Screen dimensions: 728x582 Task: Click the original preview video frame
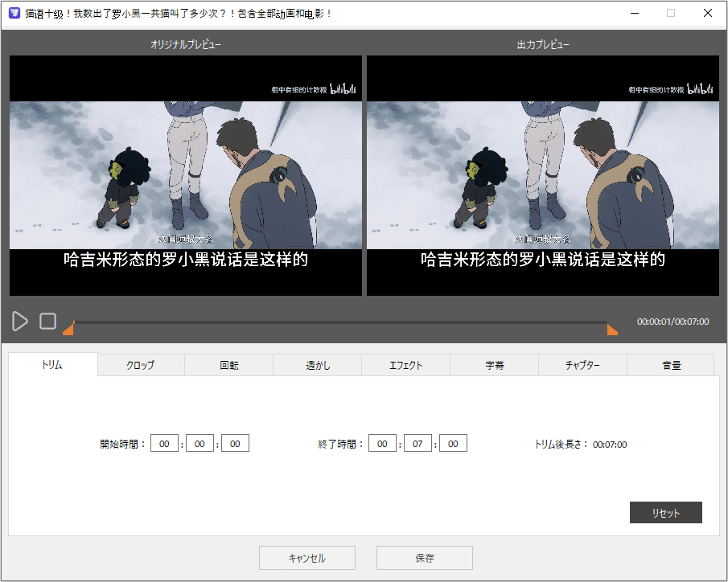186,175
